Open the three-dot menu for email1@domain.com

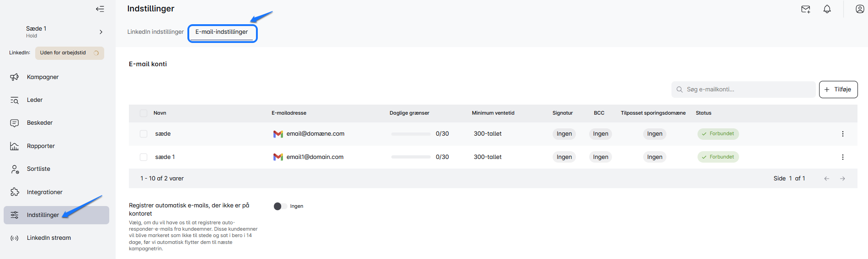(842, 157)
